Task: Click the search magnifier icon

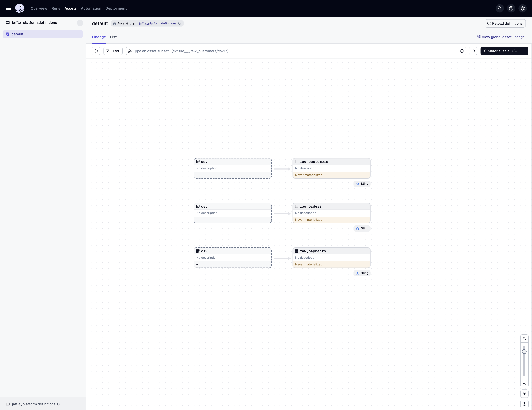Action: click(500, 8)
